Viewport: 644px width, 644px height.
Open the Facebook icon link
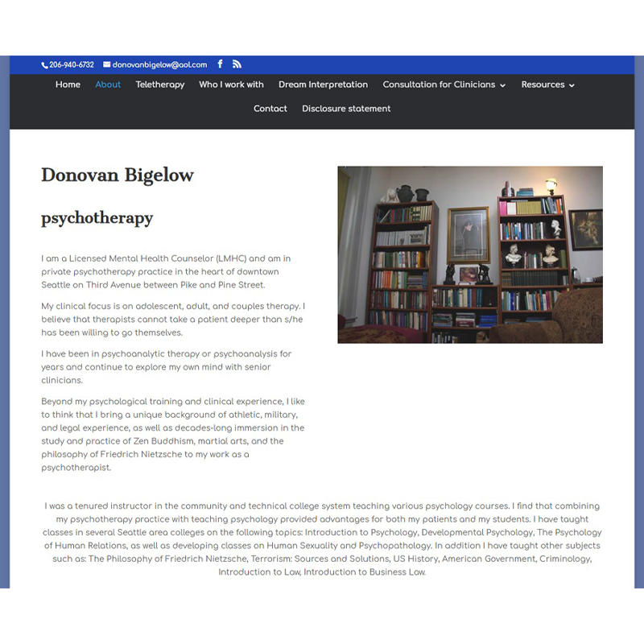220,64
